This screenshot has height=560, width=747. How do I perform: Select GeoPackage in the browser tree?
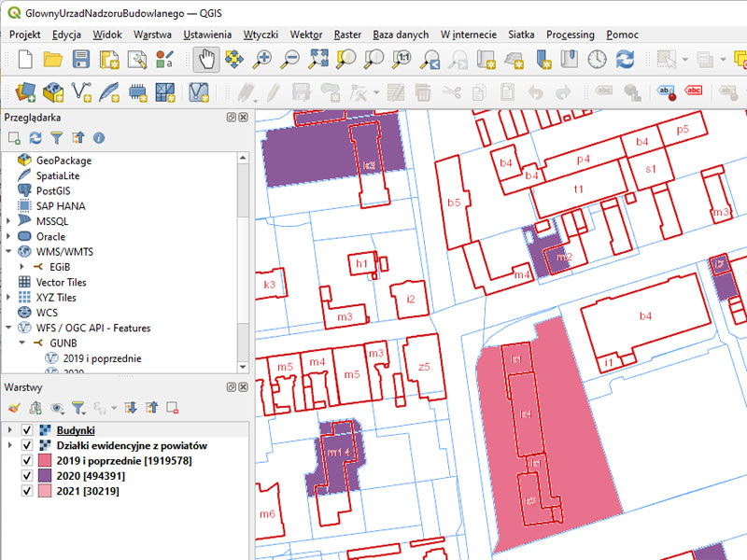(63, 161)
